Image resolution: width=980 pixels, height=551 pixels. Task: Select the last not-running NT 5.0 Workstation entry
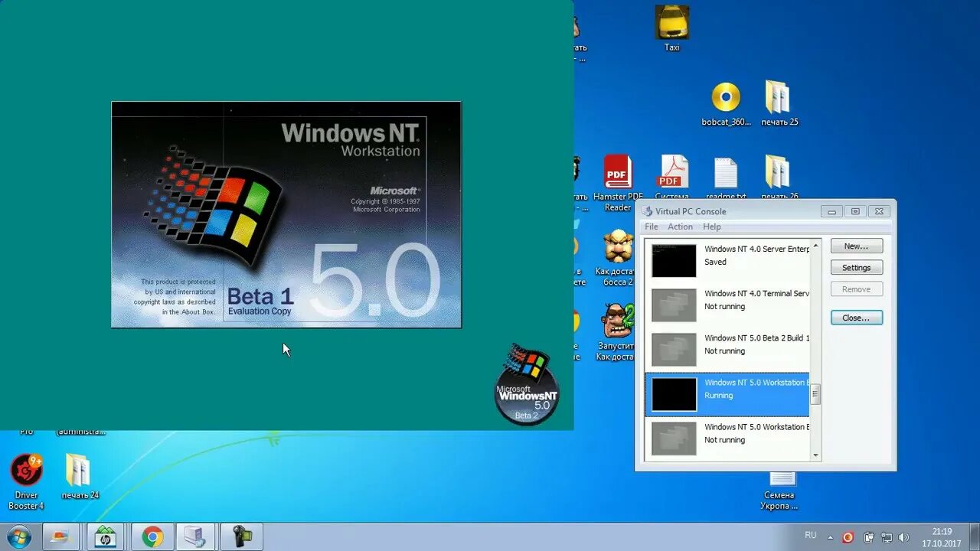click(727, 439)
